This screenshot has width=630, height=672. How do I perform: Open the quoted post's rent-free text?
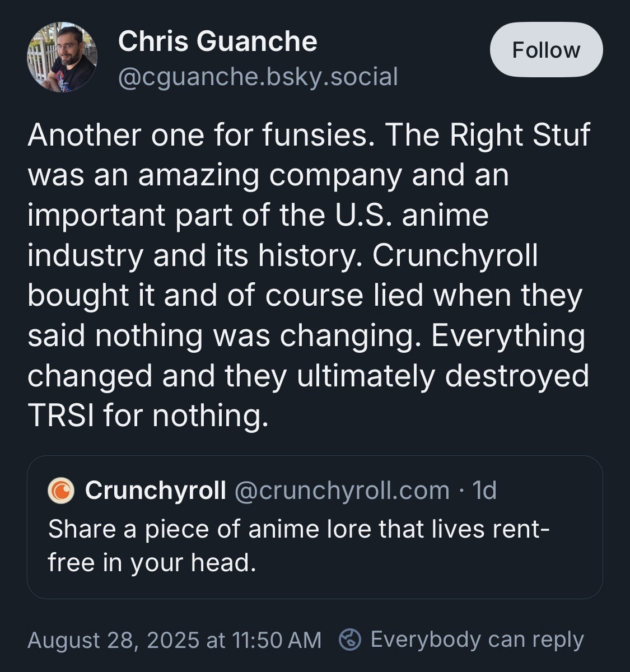tap(299, 529)
